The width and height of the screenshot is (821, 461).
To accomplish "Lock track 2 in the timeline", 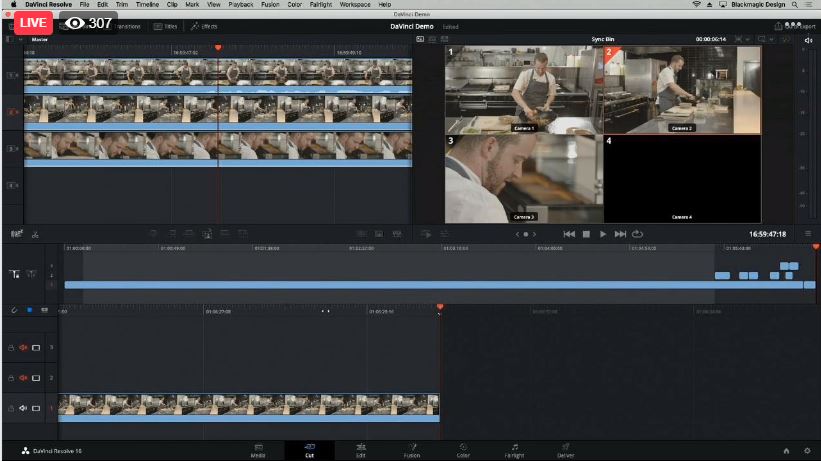I will pyautogui.click(x=11, y=378).
